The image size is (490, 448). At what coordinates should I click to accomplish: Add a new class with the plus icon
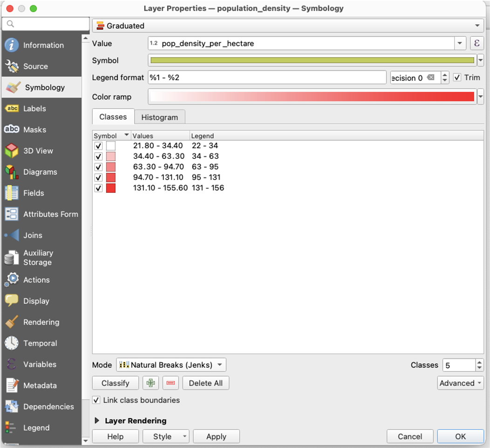[150, 383]
